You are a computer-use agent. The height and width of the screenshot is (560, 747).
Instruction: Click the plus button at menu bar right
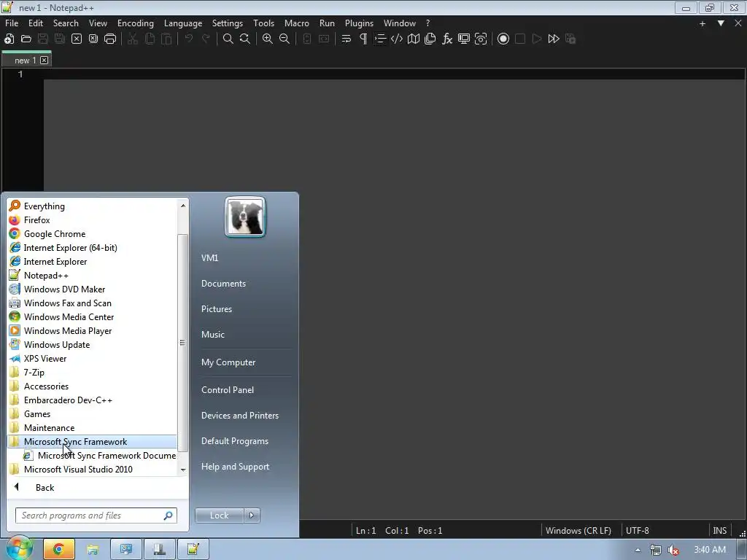[x=703, y=23]
